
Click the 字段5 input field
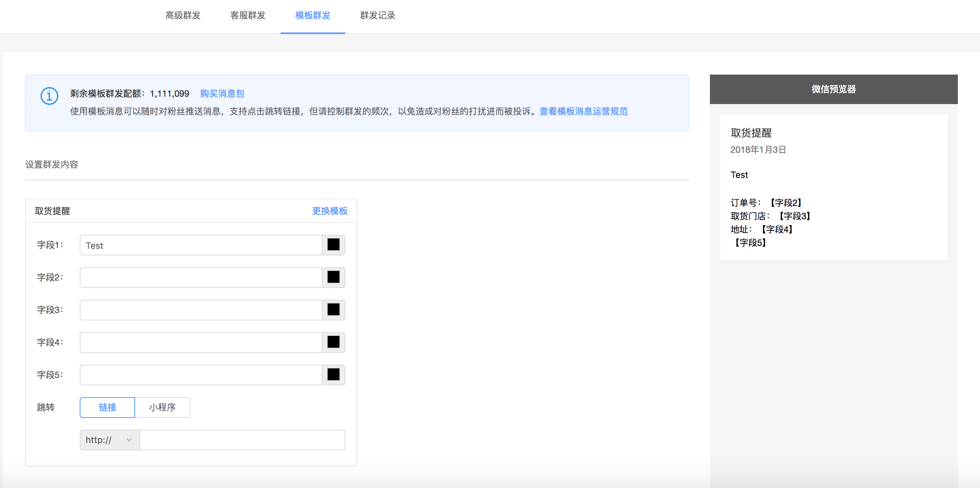pyautogui.click(x=201, y=375)
